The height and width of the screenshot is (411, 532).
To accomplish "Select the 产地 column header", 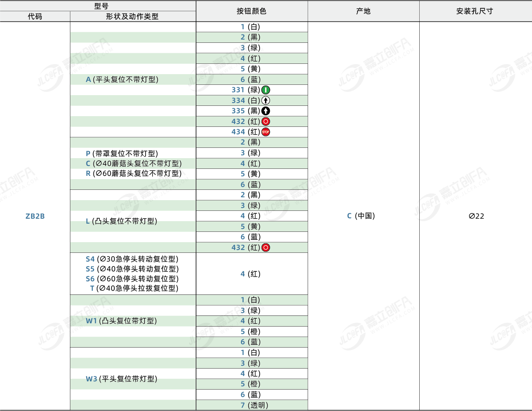I will coord(363,11).
